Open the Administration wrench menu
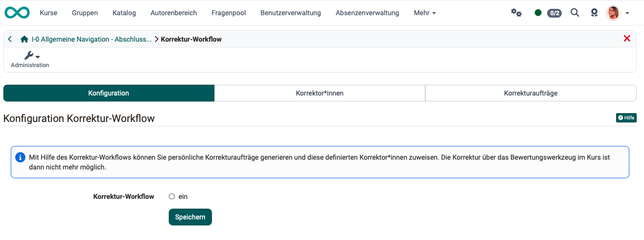The image size is (644, 240). [30, 59]
